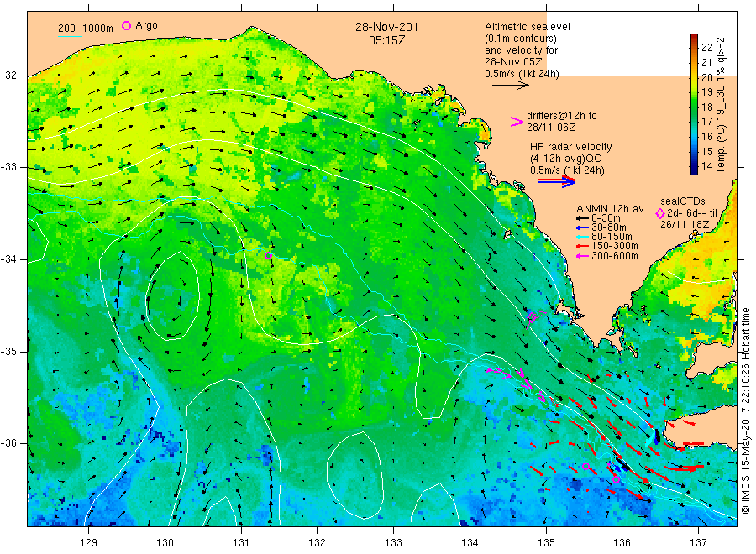Click the '131' longitude axis label

click(x=241, y=543)
